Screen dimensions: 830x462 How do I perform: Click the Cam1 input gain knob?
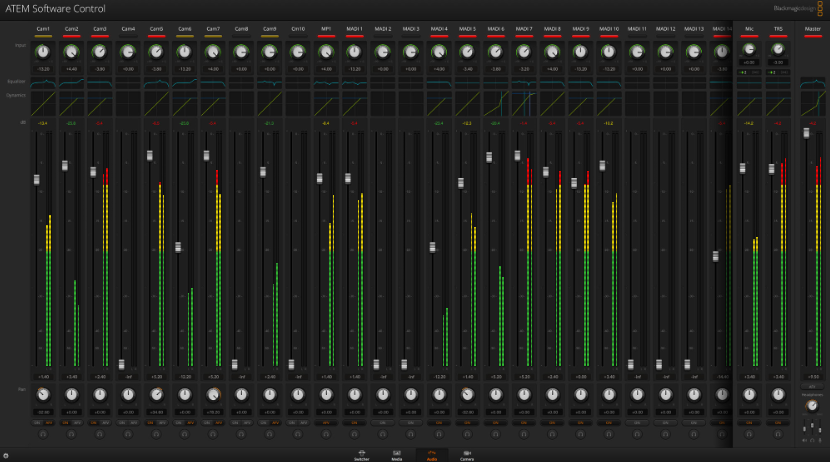[43, 52]
